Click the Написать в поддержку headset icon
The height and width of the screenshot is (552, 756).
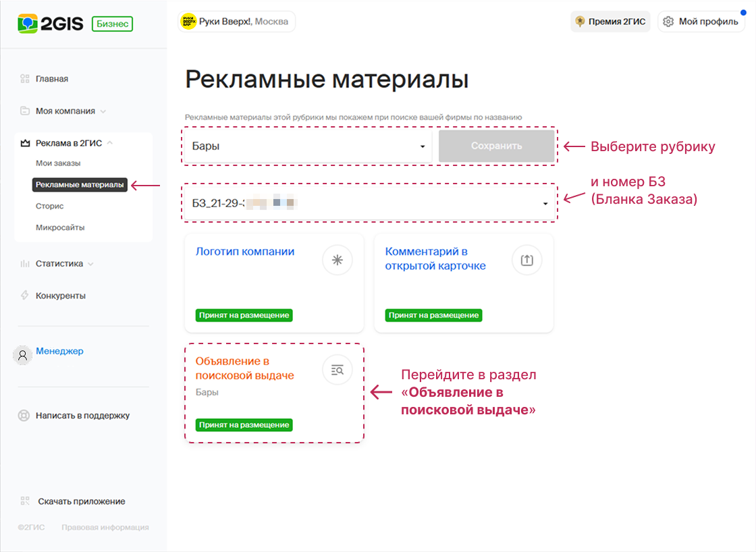coord(23,416)
